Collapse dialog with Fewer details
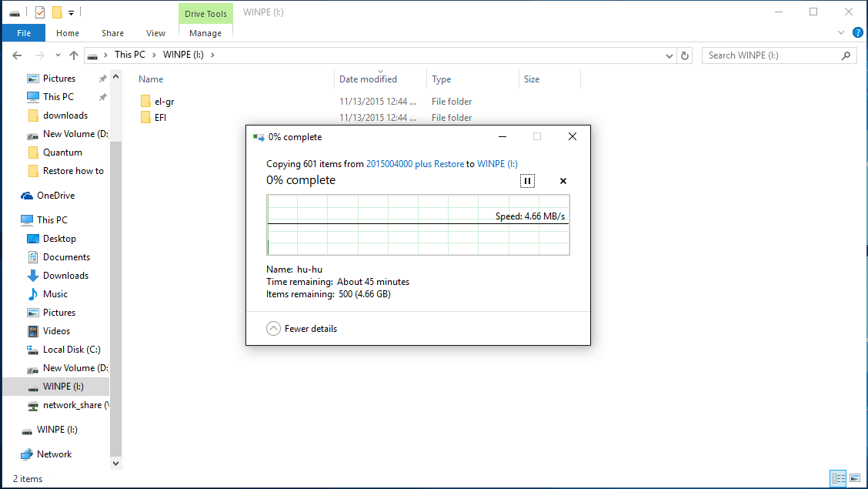The height and width of the screenshot is (489, 868). (302, 329)
